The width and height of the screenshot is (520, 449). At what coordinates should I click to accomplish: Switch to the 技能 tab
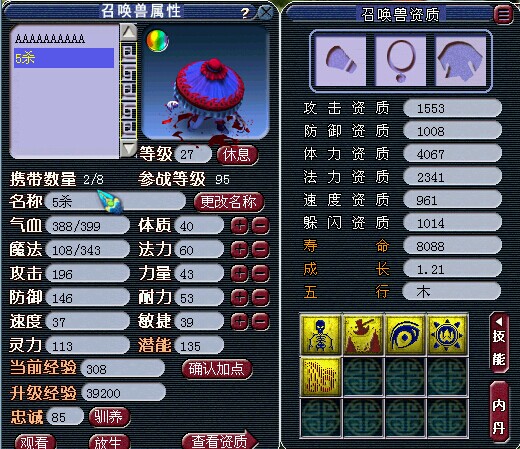point(499,343)
